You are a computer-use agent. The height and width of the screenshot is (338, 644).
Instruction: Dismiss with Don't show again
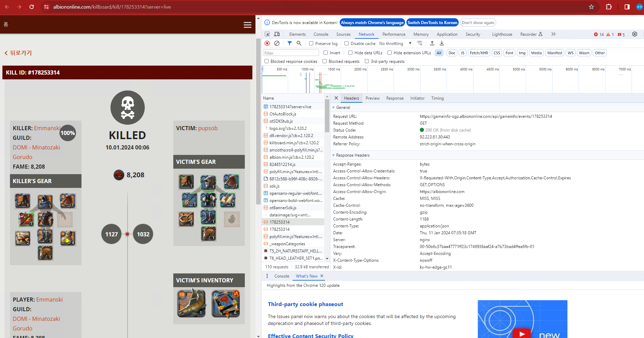tap(478, 23)
